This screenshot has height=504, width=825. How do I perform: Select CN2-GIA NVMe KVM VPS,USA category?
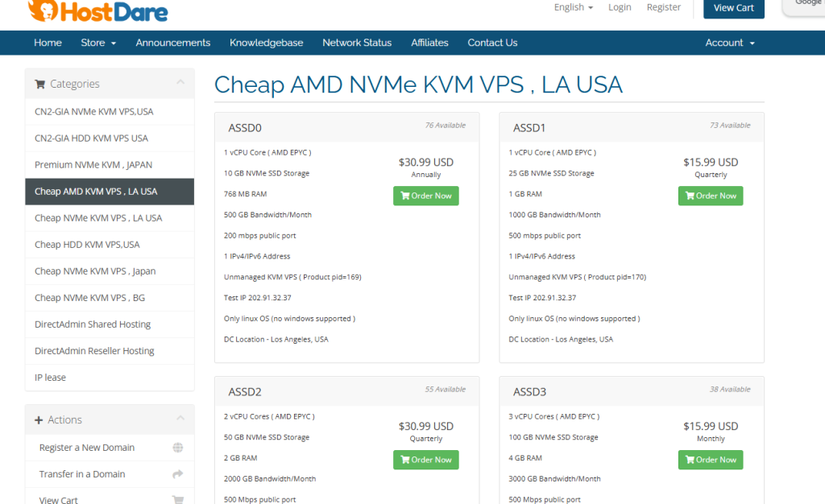click(x=110, y=112)
